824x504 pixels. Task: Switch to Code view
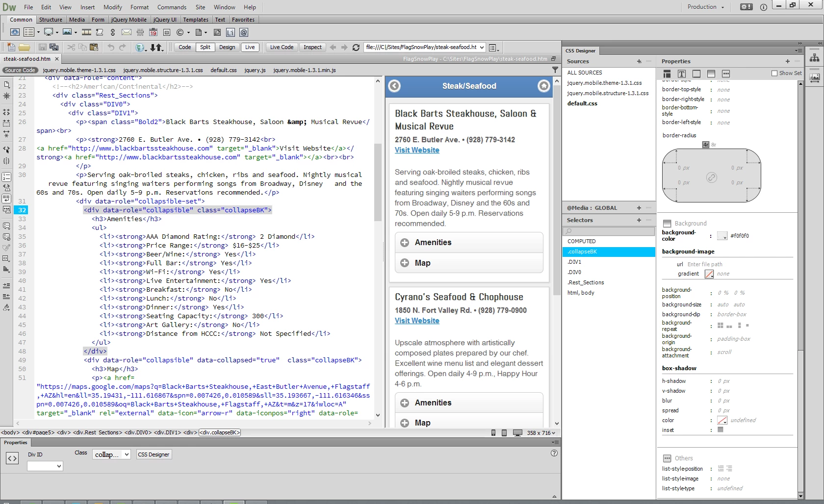tap(185, 48)
